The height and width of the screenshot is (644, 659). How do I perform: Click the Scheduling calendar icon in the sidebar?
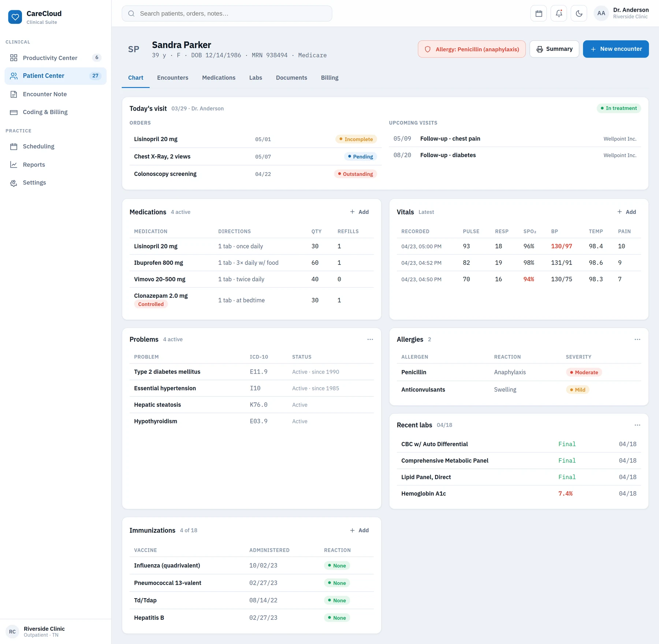pyautogui.click(x=14, y=147)
